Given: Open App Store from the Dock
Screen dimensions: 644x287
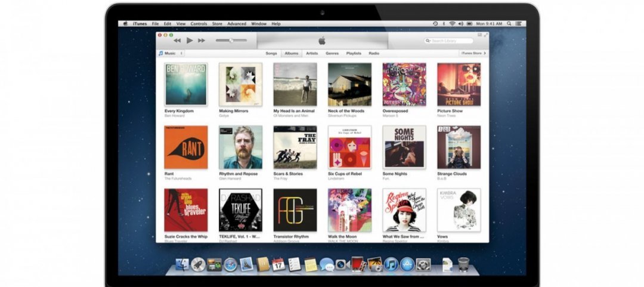Looking at the screenshot, I should [407, 264].
